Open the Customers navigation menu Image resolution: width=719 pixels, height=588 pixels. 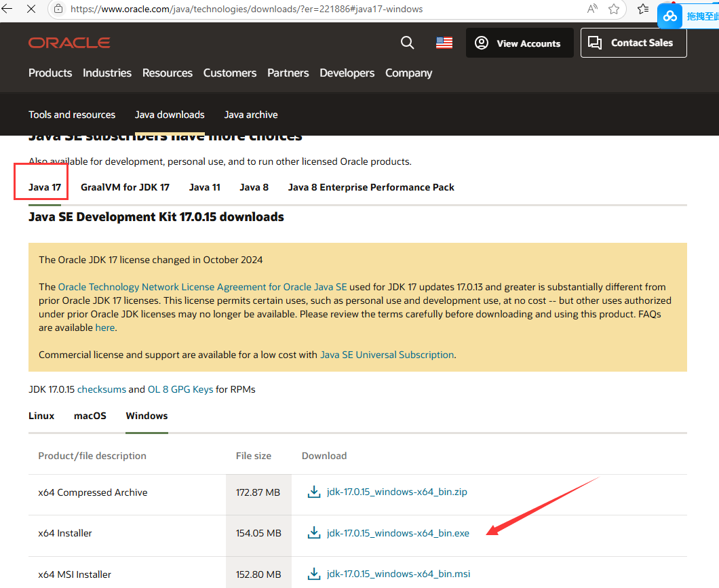[x=230, y=73]
